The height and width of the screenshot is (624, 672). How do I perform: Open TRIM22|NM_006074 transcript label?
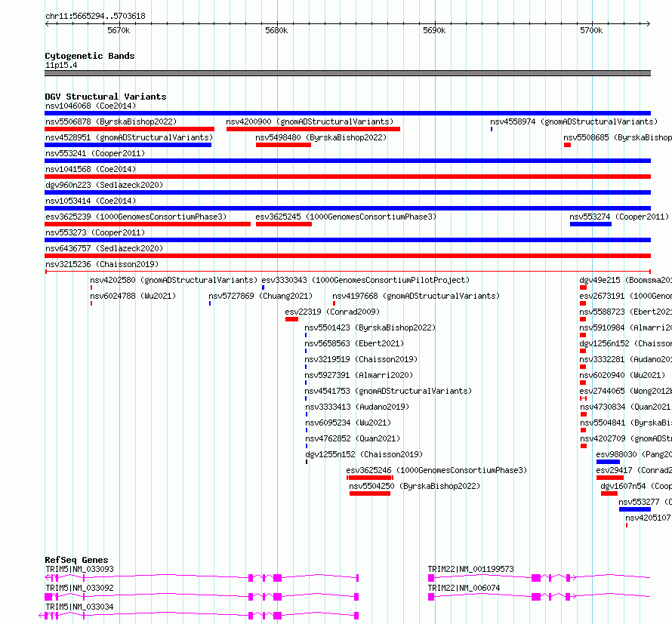[x=464, y=588]
